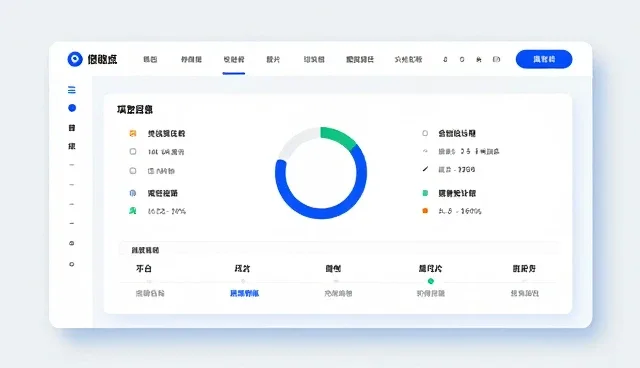Click the green square swatch in right legend

[425, 193]
